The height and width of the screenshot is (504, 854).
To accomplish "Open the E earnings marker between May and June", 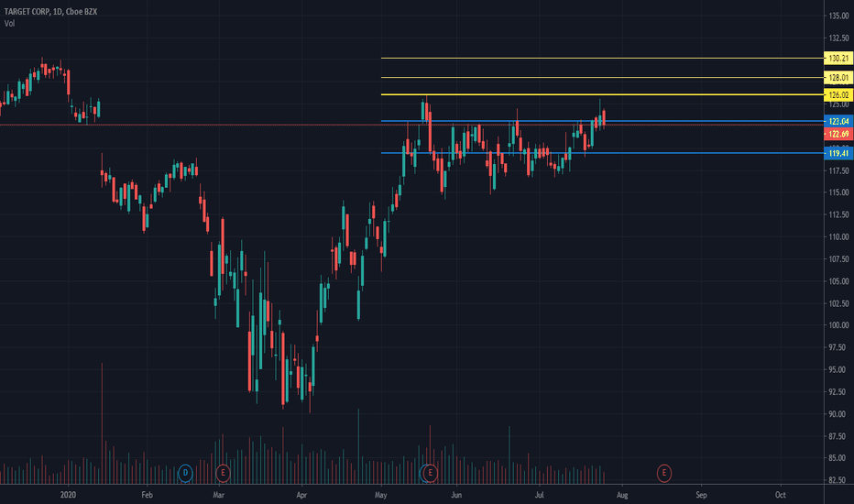I will (x=431, y=473).
